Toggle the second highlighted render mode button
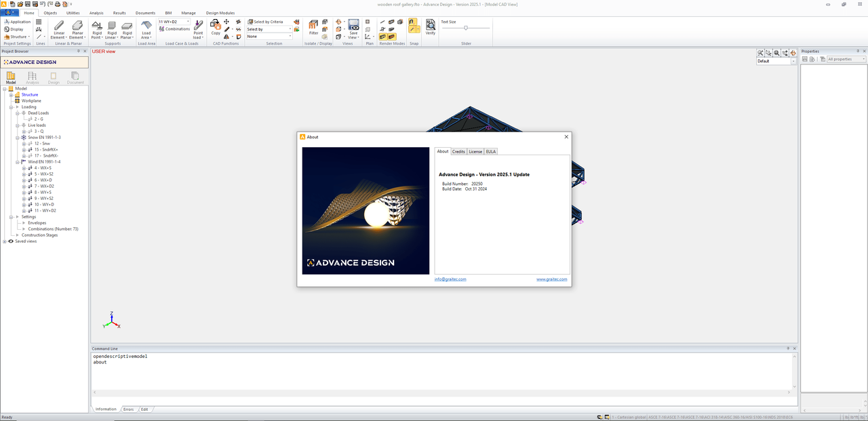The width and height of the screenshot is (868, 421). tap(392, 37)
